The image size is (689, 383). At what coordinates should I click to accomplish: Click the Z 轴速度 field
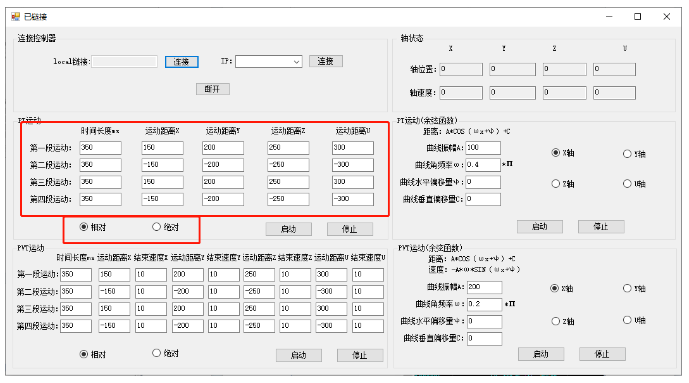[565, 93]
